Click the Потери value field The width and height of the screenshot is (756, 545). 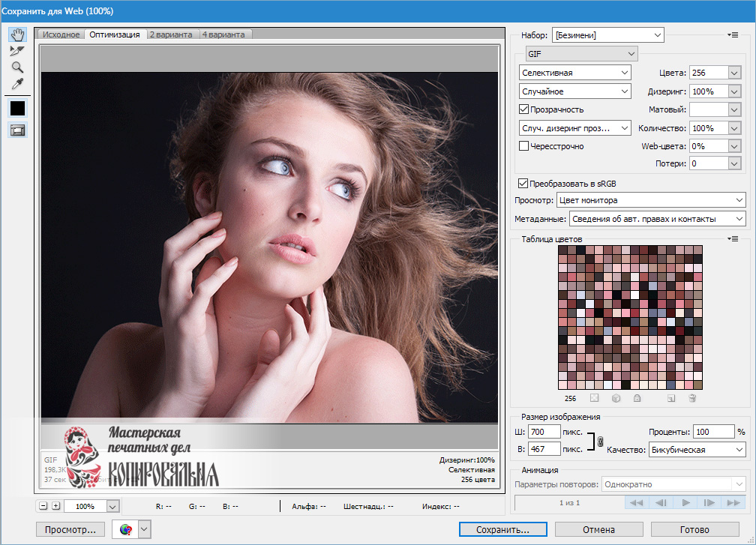click(x=709, y=163)
